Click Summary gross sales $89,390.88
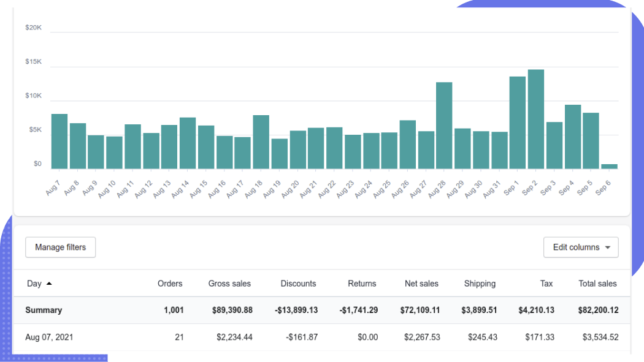The image size is (644, 362). click(x=232, y=310)
